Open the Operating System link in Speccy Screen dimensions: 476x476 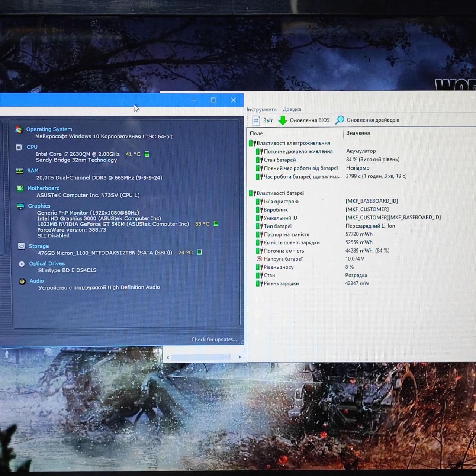(49, 129)
